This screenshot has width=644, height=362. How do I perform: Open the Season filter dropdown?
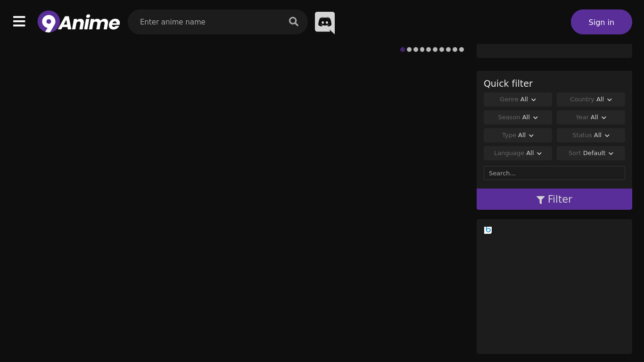click(x=518, y=117)
